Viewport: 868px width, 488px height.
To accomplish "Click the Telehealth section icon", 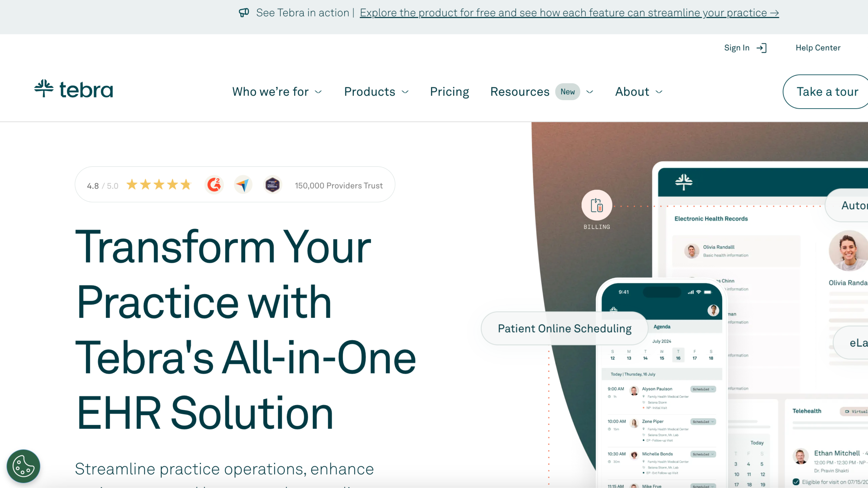I will tap(847, 410).
